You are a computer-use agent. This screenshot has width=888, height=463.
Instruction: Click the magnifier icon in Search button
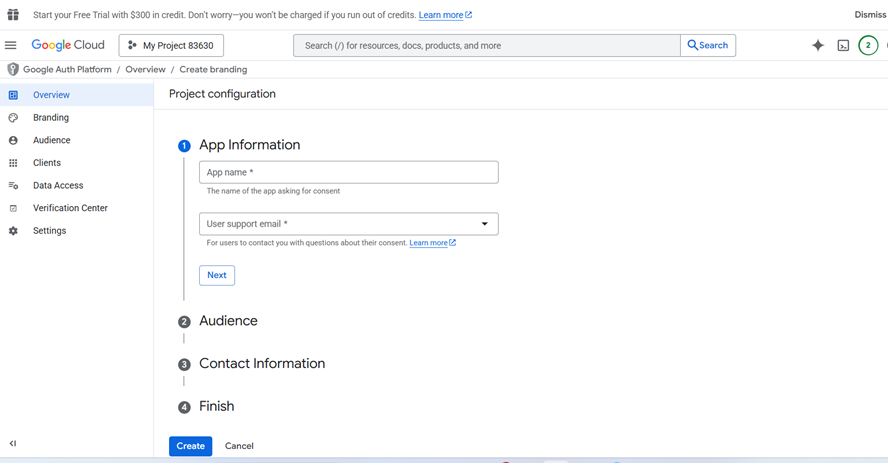point(693,45)
